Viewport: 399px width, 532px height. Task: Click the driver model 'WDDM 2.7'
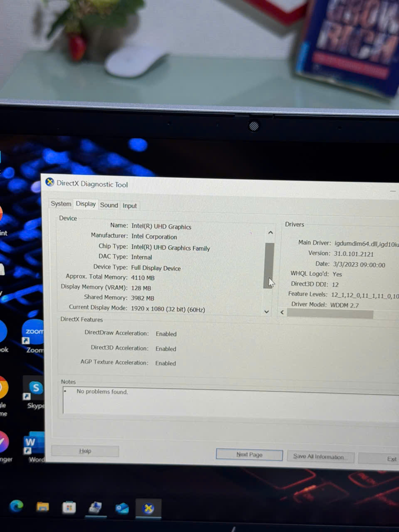pyautogui.click(x=345, y=305)
